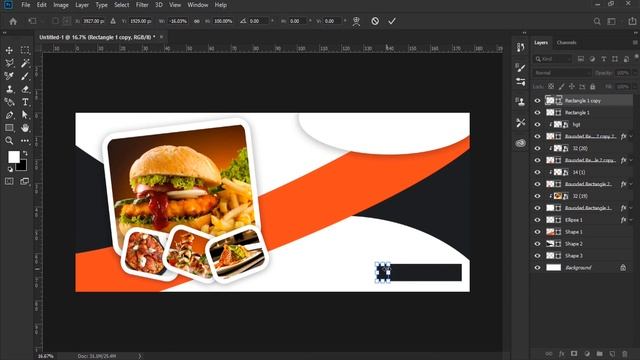Open the Edit Toolbar three-dots menu
This screenshot has width=640, height=360.
coord(25,141)
